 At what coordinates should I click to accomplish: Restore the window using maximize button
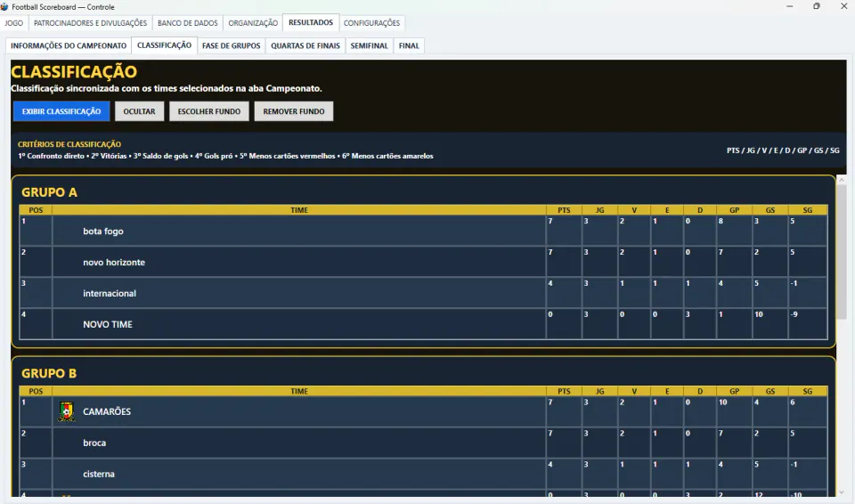click(x=817, y=6)
